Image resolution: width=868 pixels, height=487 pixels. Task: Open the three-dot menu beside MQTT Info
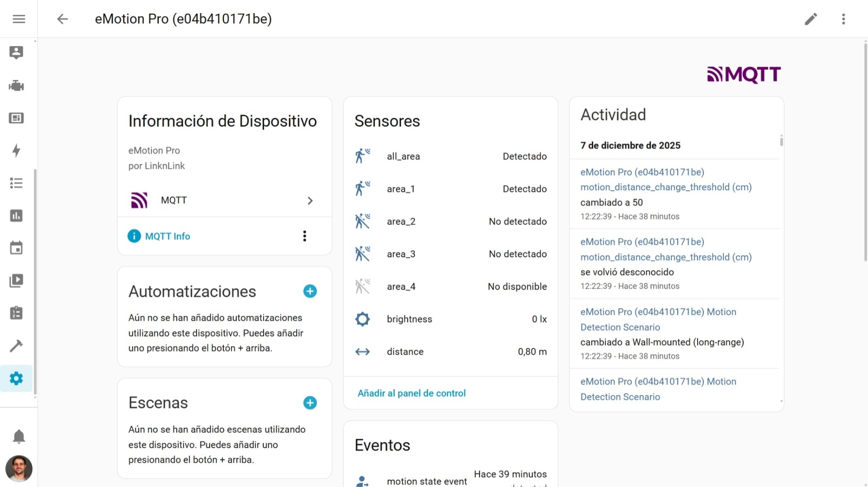(304, 236)
